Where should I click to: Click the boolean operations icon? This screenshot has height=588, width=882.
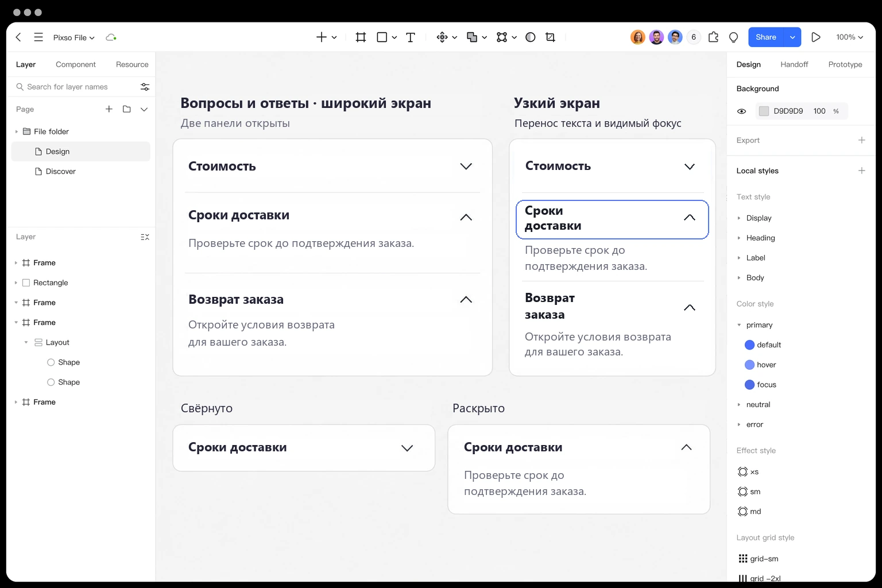pyautogui.click(x=472, y=37)
